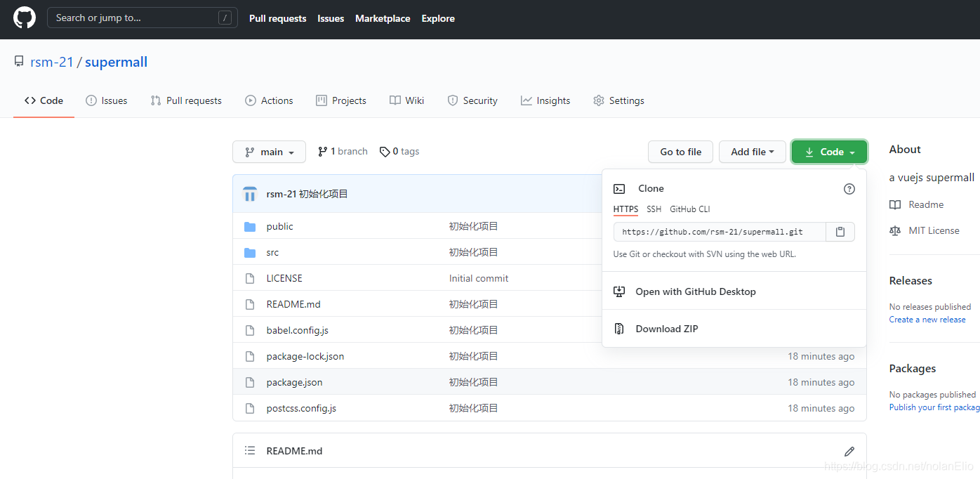This screenshot has width=980, height=479.
Task: Click the package.json file icon
Action: click(250, 382)
